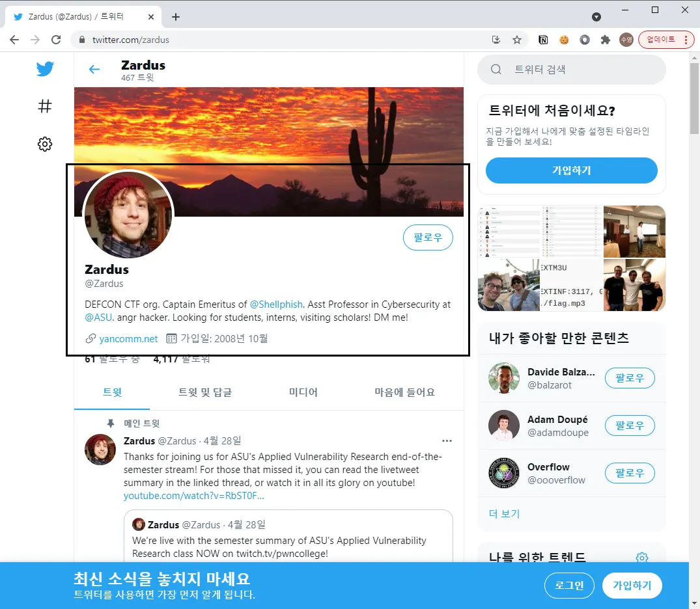
Task: Click browser back navigation arrow
Action: tap(14, 40)
